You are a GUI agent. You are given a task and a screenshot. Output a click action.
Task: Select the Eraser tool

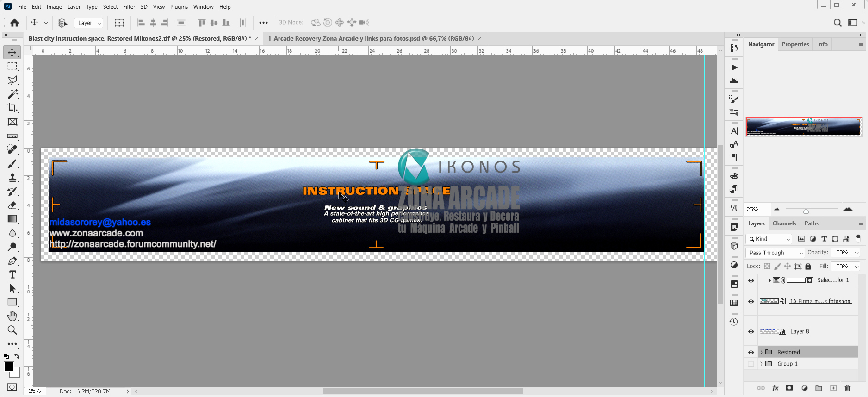(12, 205)
